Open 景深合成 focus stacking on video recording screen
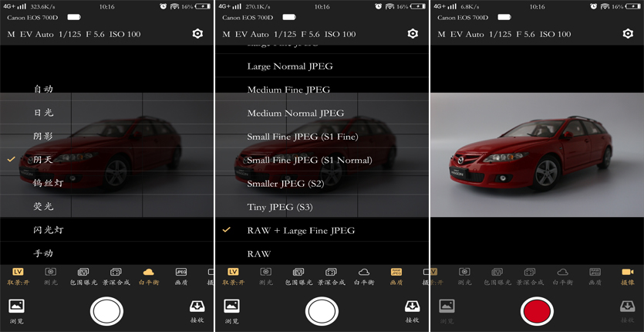 point(530,276)
